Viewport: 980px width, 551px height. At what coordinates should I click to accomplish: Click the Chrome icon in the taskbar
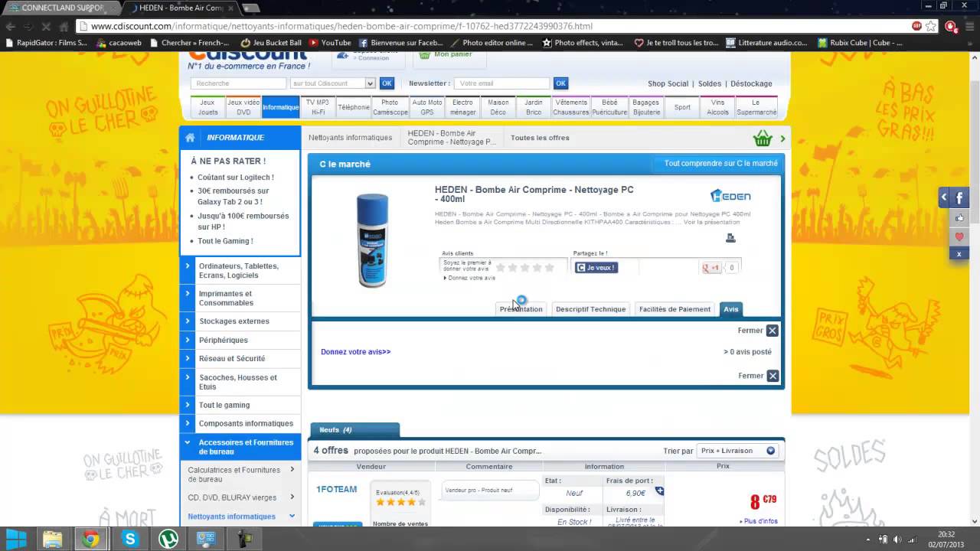90,539
